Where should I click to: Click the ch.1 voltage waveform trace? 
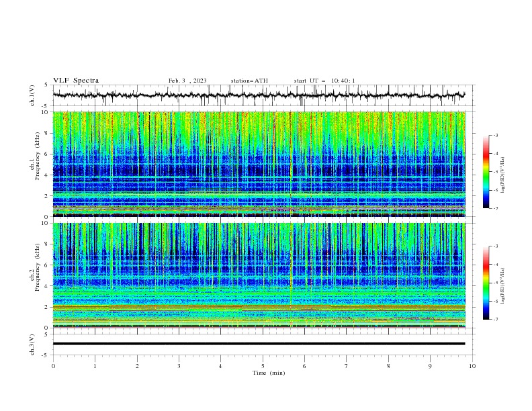click(259, 95)
